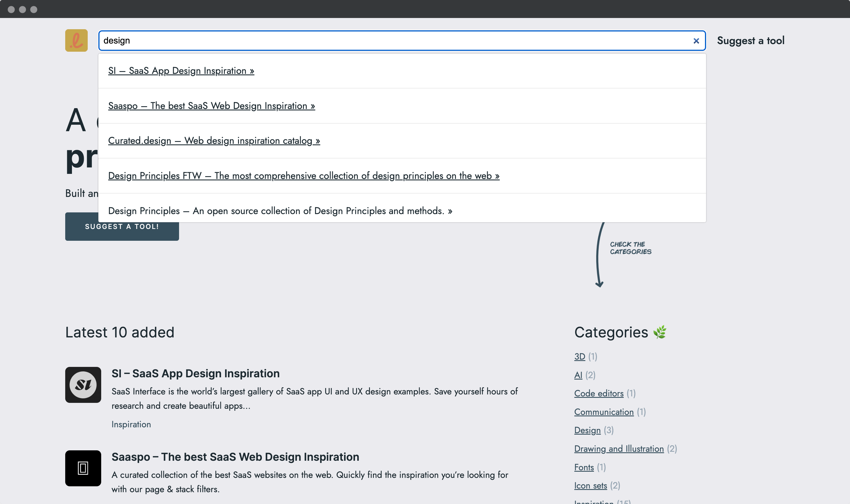Open the yellow site logo home link

click(76, 40)
